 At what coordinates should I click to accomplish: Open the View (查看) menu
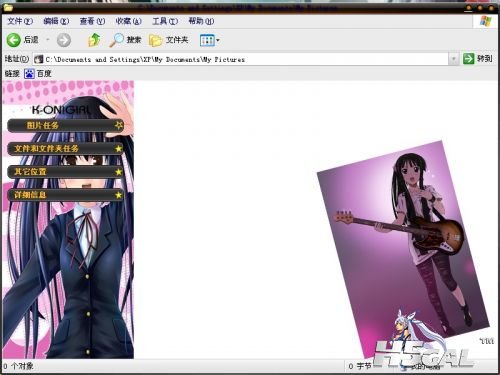point(92,21)
